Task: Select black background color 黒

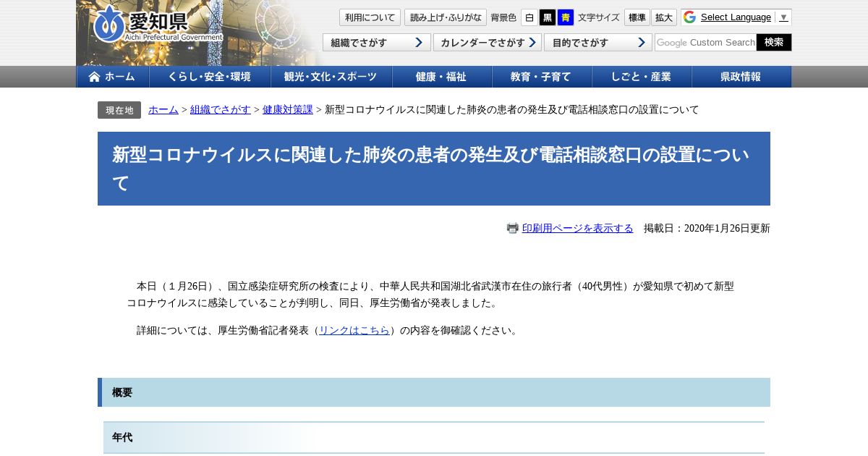Action: coord(548,17)
